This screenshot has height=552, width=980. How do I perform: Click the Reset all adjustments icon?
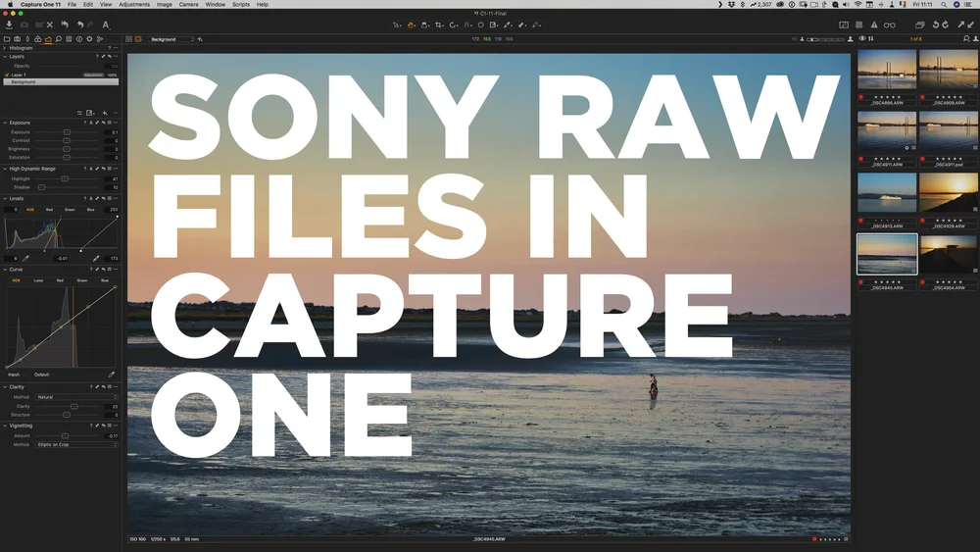[65, 25]
